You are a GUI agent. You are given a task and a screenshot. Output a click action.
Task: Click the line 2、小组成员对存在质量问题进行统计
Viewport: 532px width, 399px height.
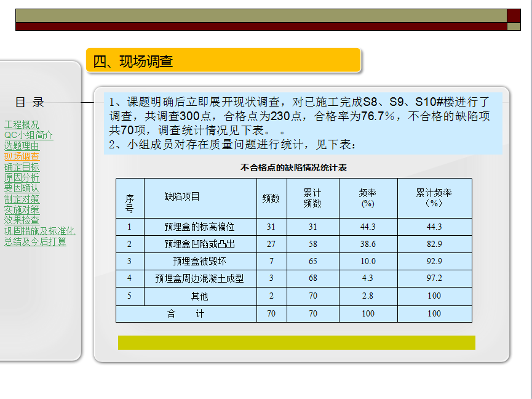click(x=232, y=145)
